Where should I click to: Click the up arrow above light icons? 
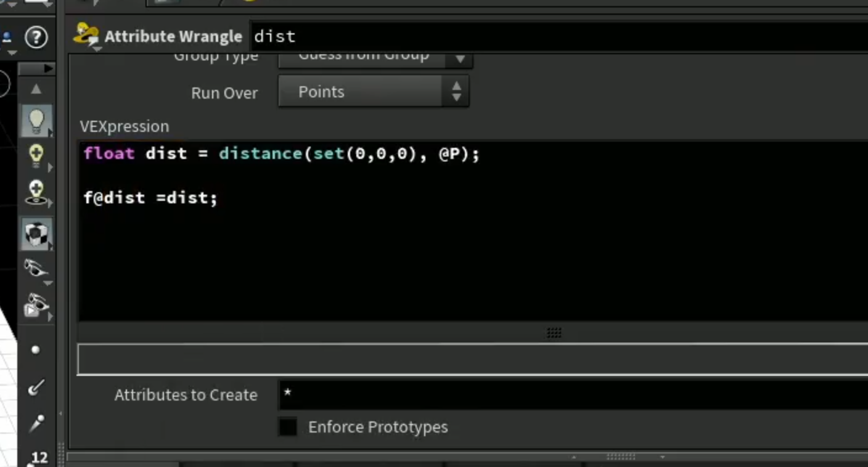pos(36,89)
